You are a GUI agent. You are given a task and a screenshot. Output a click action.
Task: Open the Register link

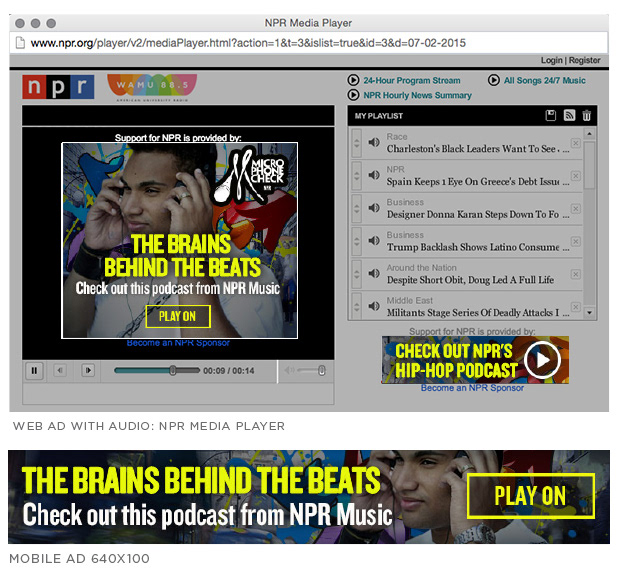584,60
